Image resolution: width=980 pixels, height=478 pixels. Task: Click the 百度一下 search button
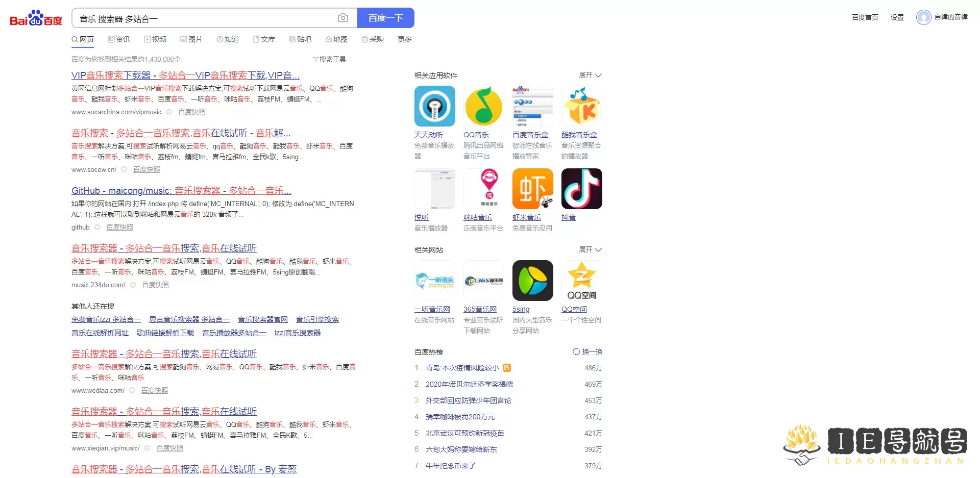point(385,17)
